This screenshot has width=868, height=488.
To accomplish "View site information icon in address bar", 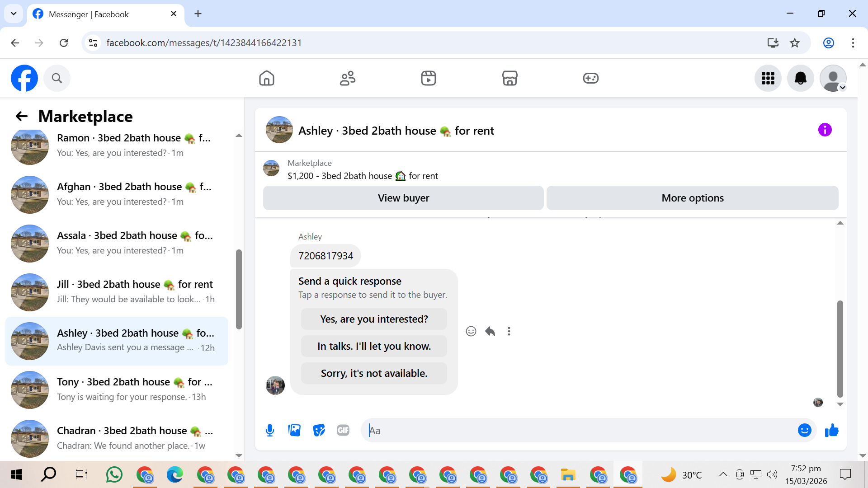I will click(x=93, y=43).
